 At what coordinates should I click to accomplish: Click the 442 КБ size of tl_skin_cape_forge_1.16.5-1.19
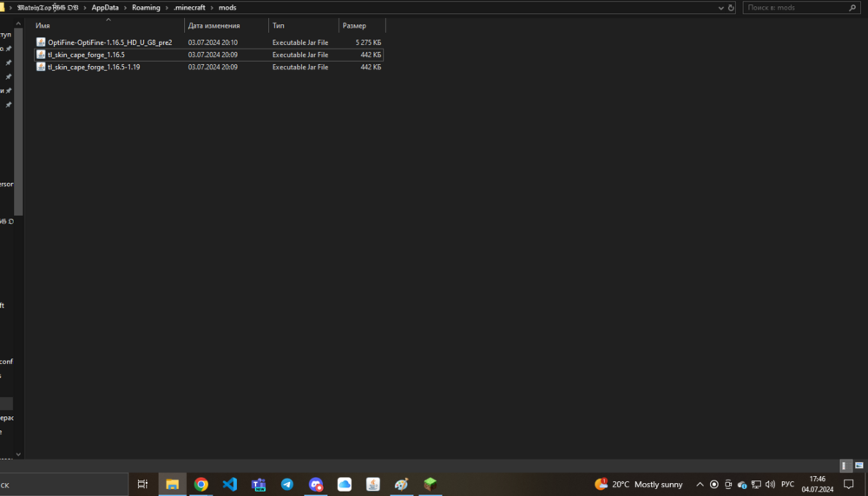371,67
